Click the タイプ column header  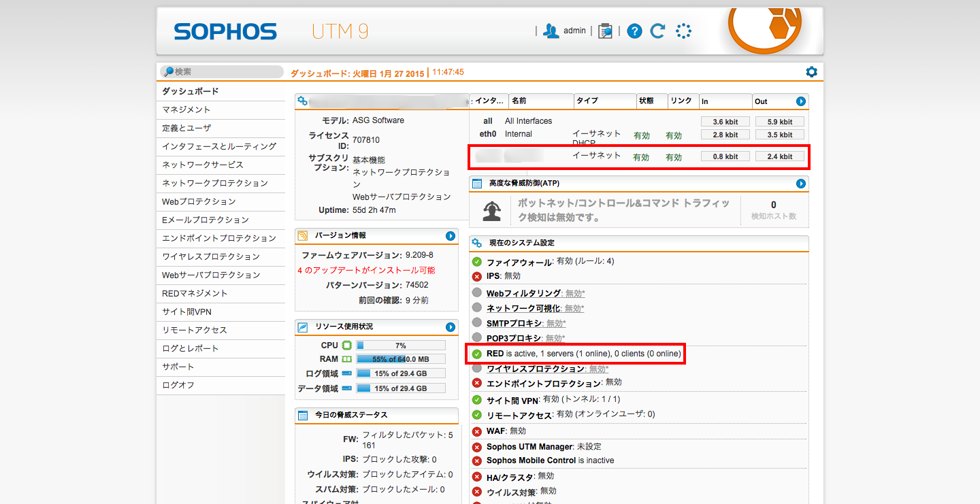tap(605, 101)
